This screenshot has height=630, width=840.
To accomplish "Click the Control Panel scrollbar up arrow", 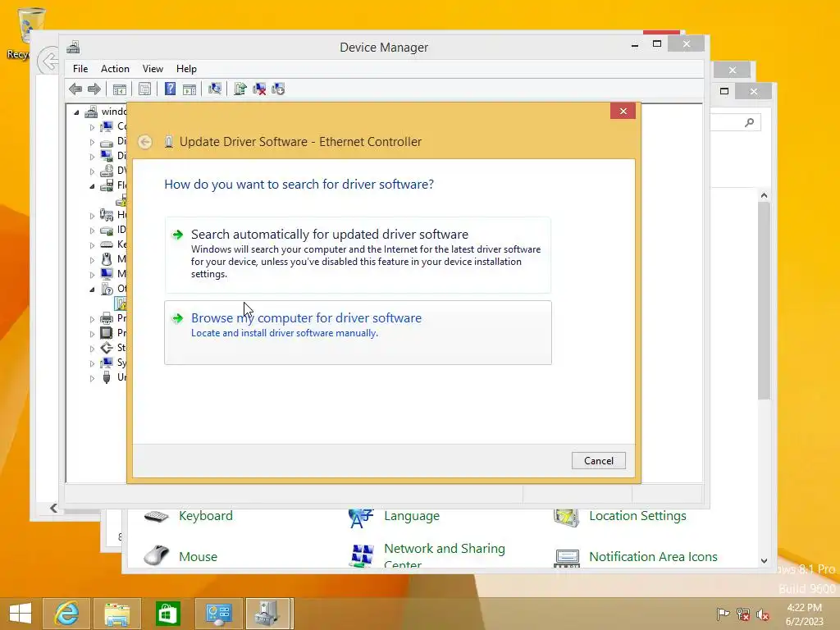I will tap(764, 195).
